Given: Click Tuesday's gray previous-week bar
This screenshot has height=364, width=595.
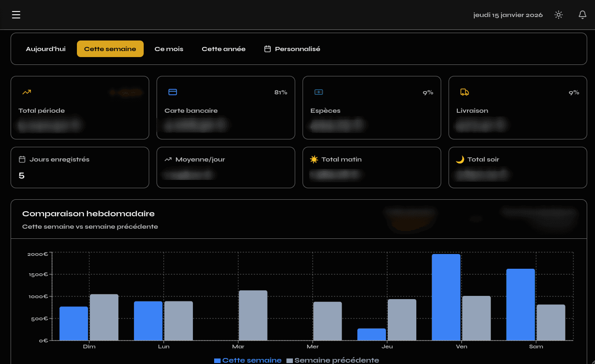Looking at the screenshot, I should pyautogui.click(x=253, y=316).
